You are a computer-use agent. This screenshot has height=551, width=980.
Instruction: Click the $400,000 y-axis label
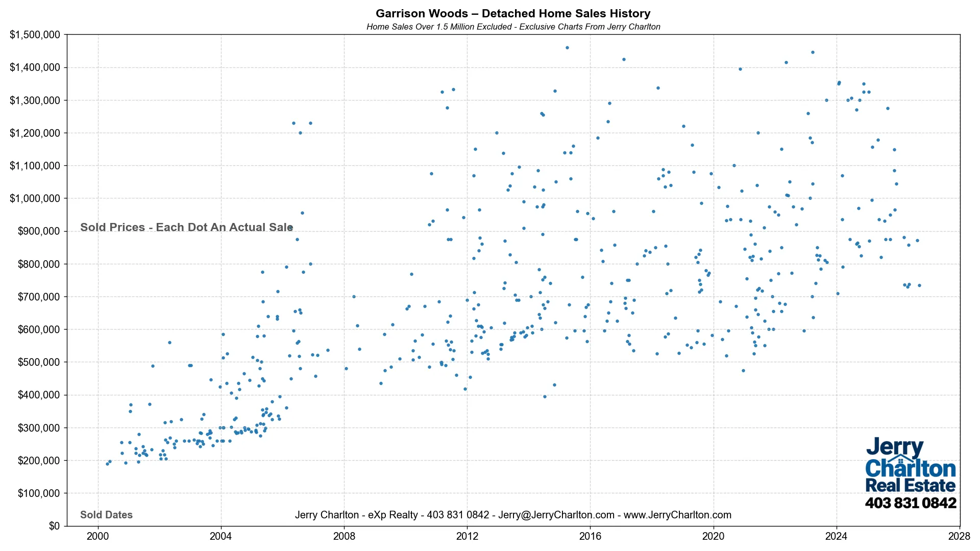[x=39, y=395]
